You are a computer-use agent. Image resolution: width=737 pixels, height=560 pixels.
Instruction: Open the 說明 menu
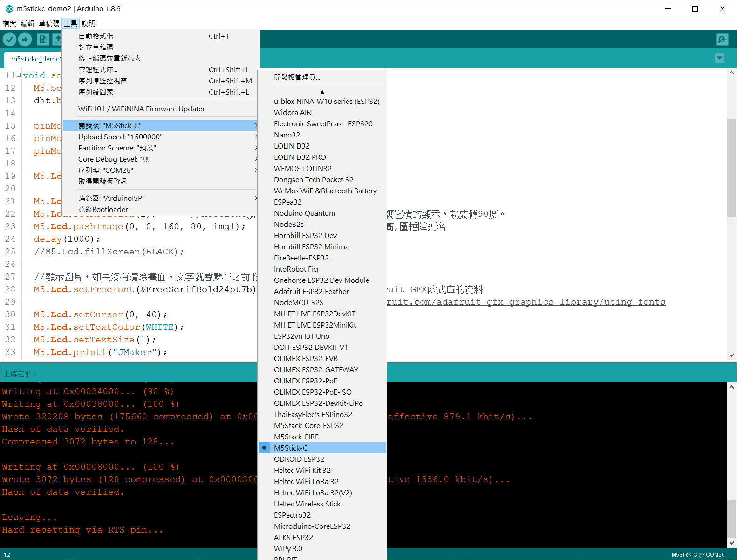click(x=89, y=23)
